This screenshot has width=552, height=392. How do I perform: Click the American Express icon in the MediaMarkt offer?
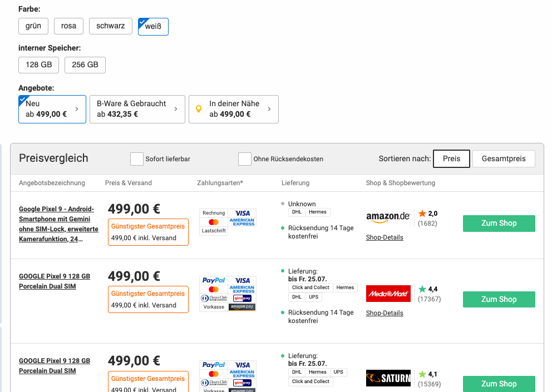tap(242, 289)
